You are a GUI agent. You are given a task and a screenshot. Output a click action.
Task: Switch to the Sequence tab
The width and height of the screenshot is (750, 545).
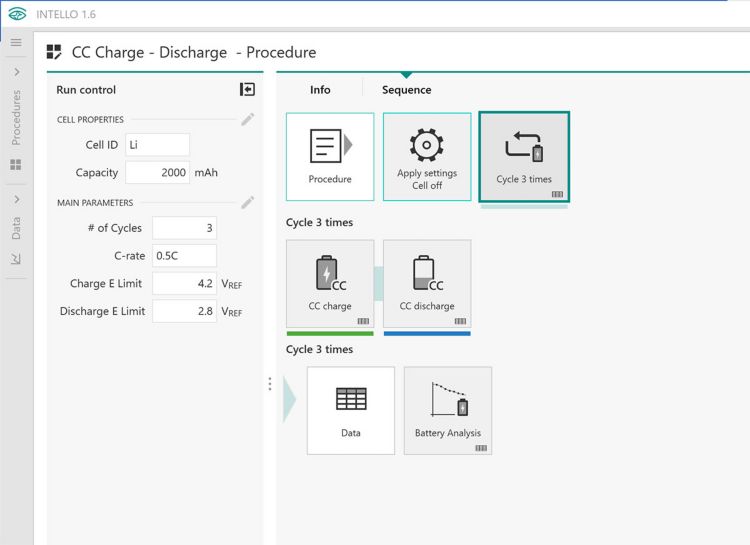(406, 90)
